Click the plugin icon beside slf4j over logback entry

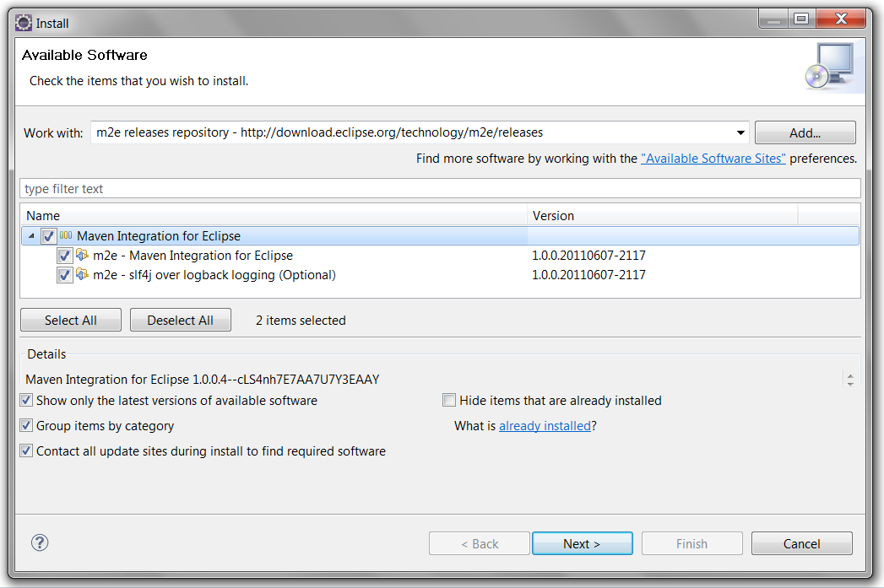coord(82,275)
